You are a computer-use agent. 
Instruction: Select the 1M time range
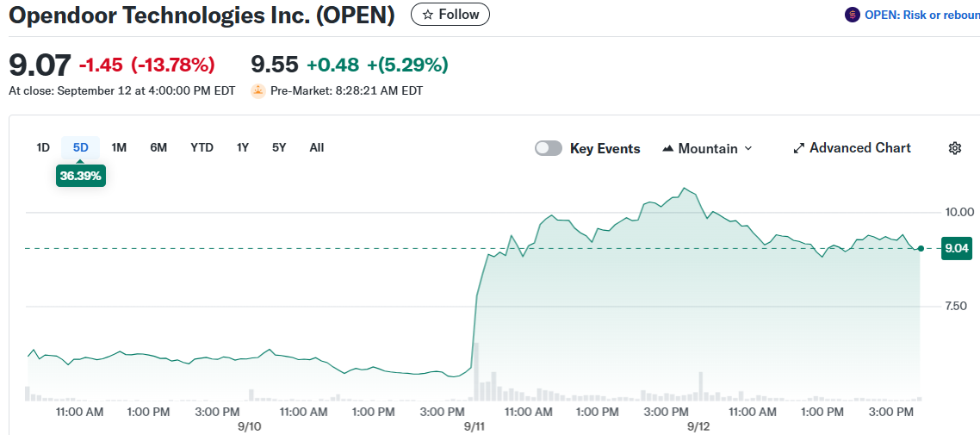click(119, 147)
